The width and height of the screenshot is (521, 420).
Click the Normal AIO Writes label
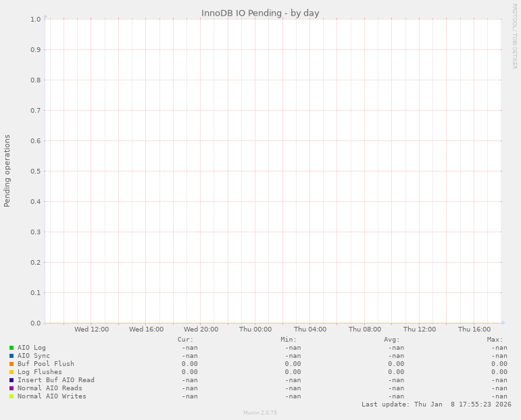[52, 396]
